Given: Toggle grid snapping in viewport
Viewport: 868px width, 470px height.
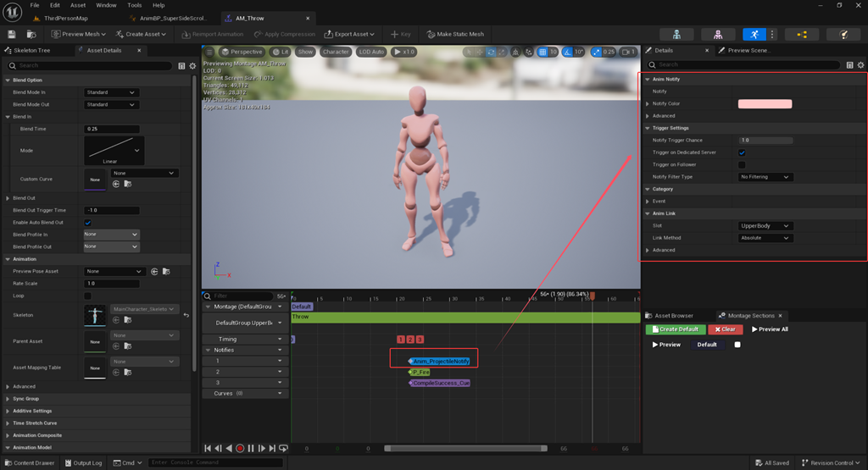Looking at the screenshot, I should pos(542,52).
